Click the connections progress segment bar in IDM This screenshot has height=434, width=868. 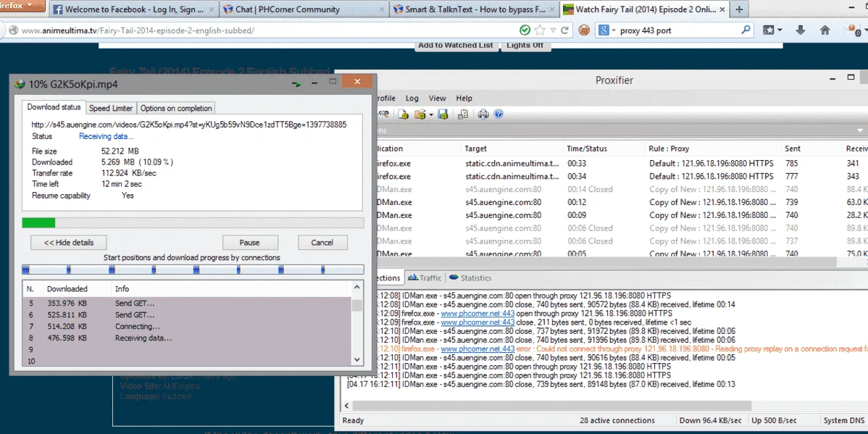193,270
